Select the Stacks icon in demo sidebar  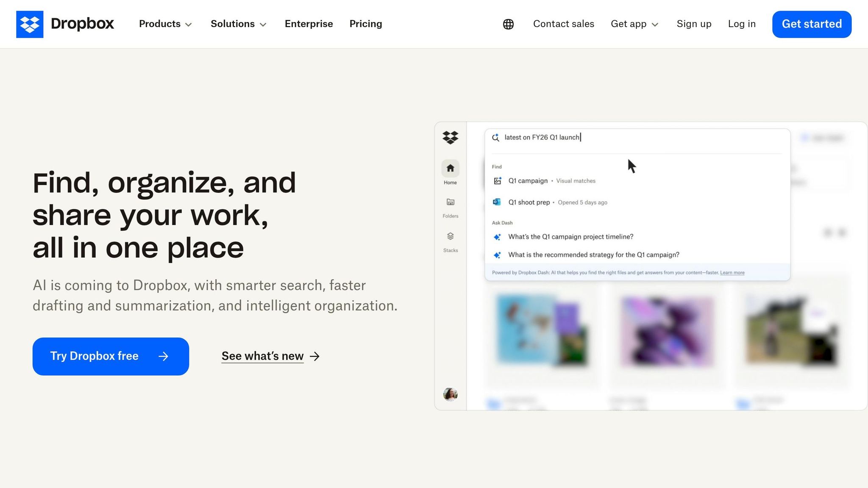[x=450, y=236]
